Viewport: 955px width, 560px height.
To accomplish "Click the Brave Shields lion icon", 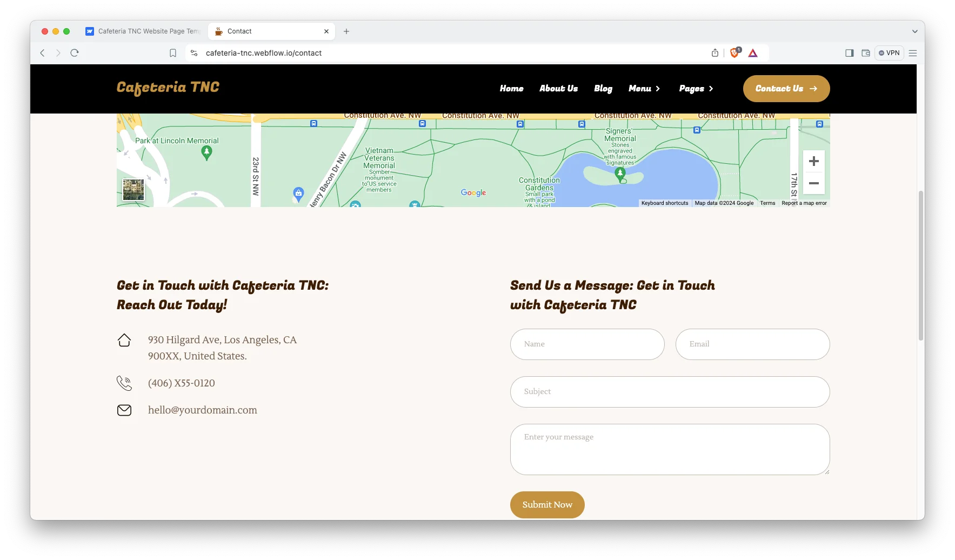I will tap(734, 53).
